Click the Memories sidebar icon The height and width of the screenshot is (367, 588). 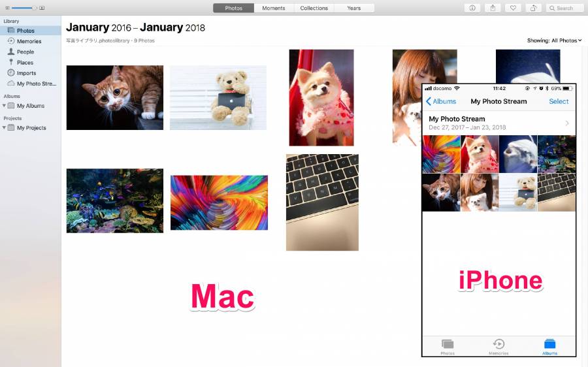[11, 41]
